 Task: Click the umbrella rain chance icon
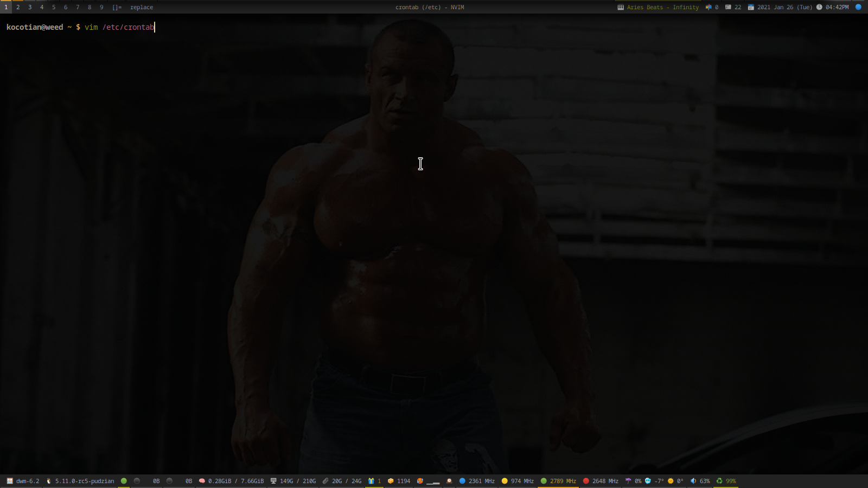point(628,481)
